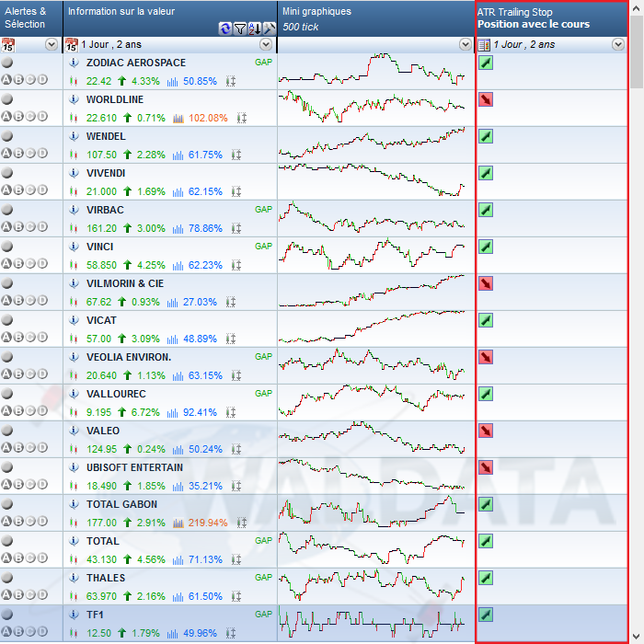Click TOTAL GABON volume 219.94%
The height and width of the screenshot is (644, 644).
[208, 523]
